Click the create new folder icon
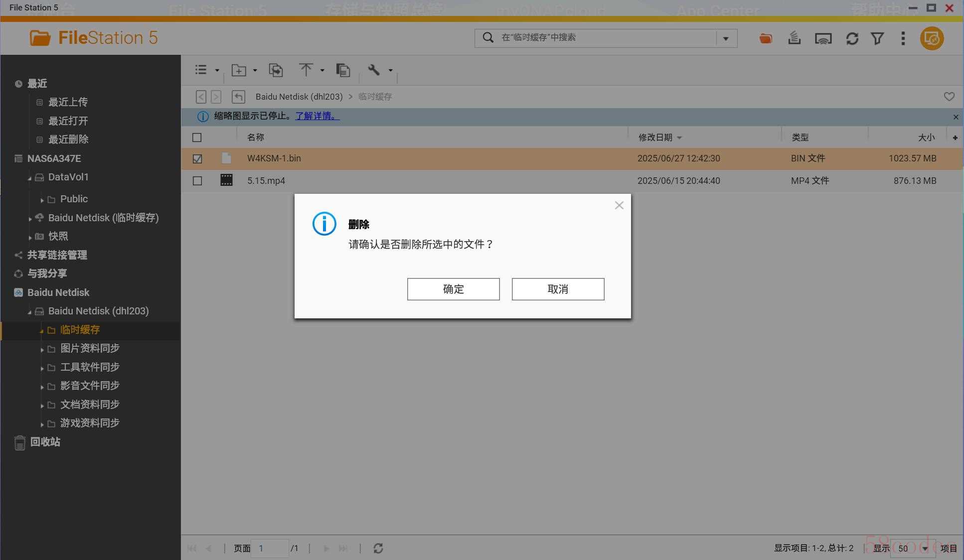 point(239,70)
